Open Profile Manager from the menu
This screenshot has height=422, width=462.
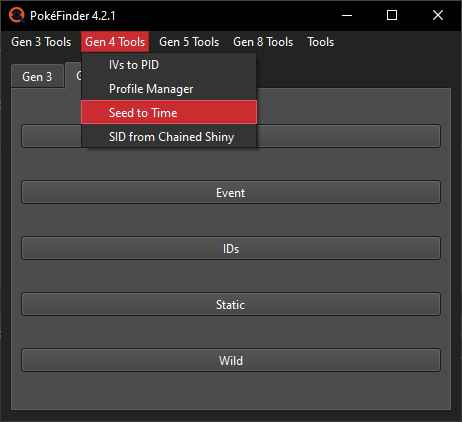[169, 89]
